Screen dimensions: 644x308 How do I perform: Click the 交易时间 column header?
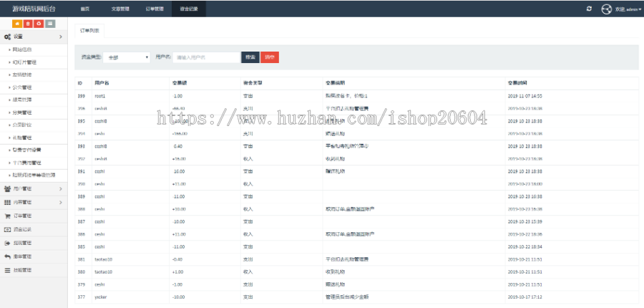click(x=517, y=83)
